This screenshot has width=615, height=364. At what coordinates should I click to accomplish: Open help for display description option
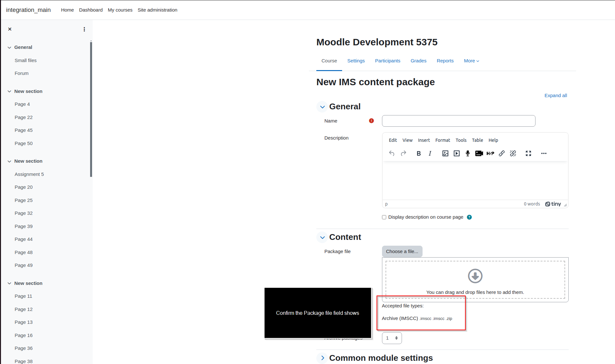pos(470,217)
